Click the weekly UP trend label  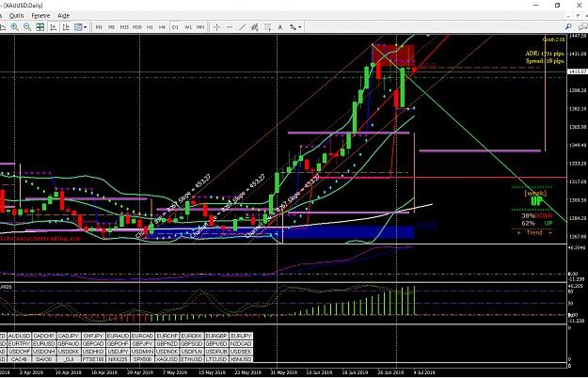536,201
